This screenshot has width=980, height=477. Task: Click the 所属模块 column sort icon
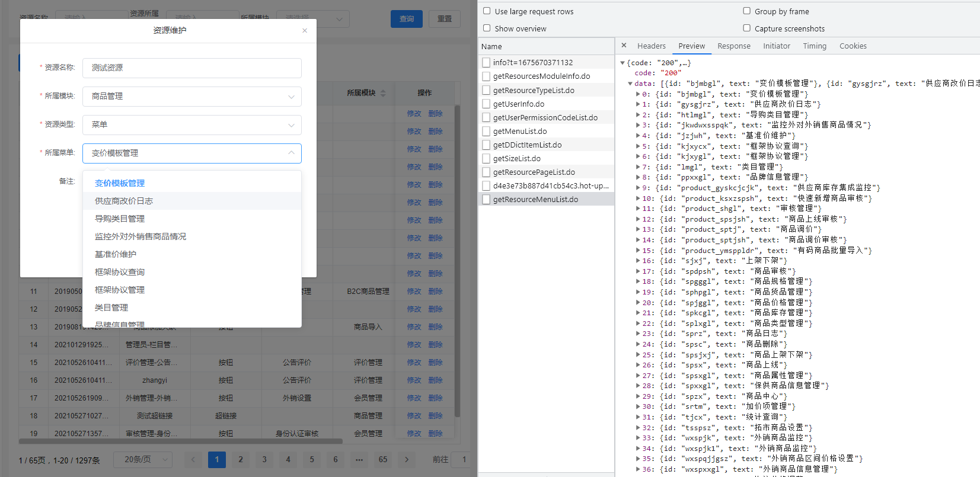click(383, 93)
